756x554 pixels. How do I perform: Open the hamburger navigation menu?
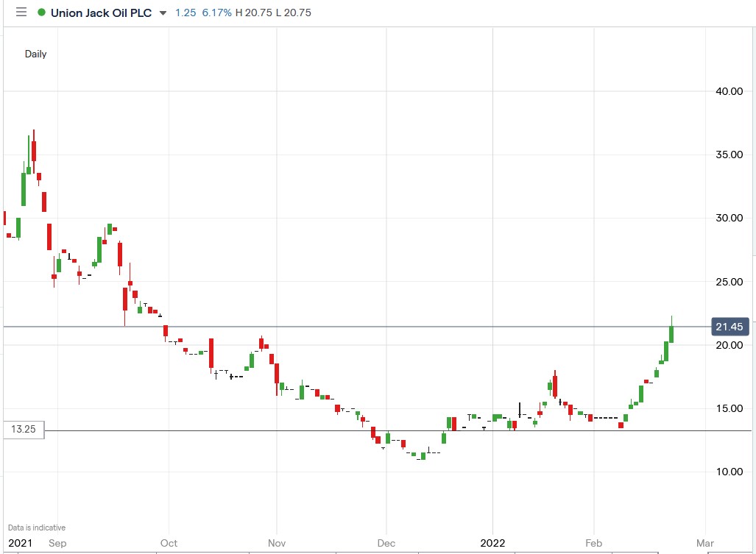pyautogui.click(x=20, y=12)
